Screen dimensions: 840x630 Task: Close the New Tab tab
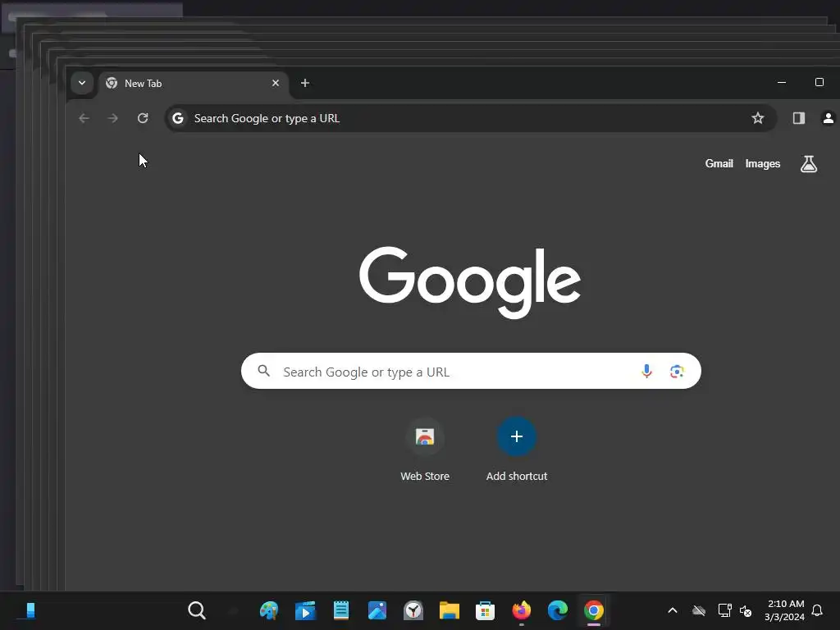(276, 83)
